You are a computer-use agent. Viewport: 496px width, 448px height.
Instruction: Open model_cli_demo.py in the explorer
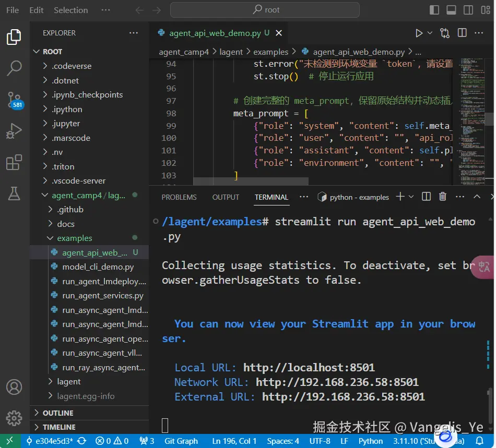[98, 267]
